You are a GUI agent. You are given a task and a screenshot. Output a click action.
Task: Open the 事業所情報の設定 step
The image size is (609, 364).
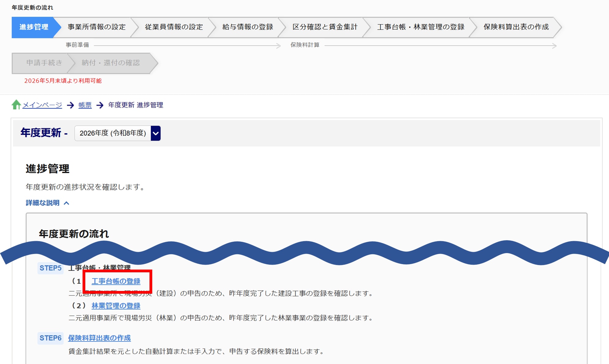[97, 27]
